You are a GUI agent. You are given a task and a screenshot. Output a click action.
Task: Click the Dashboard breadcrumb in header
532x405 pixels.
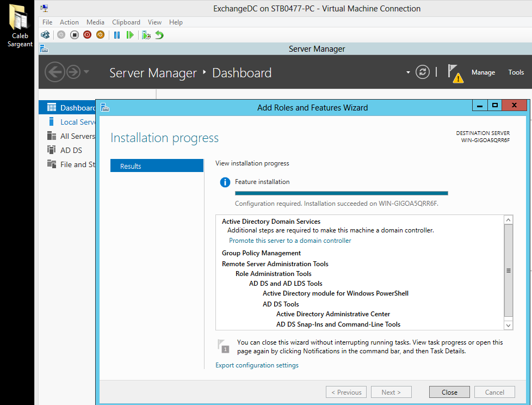242,73
